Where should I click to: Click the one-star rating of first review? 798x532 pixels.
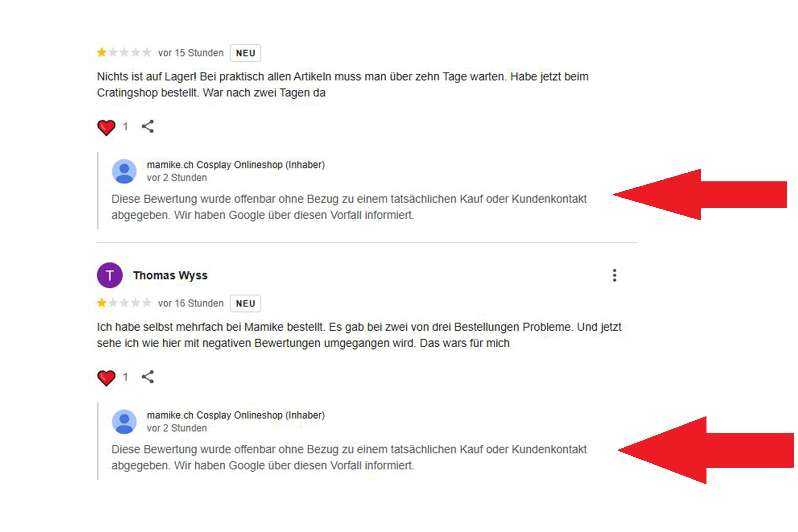click(x=124, y=53)
